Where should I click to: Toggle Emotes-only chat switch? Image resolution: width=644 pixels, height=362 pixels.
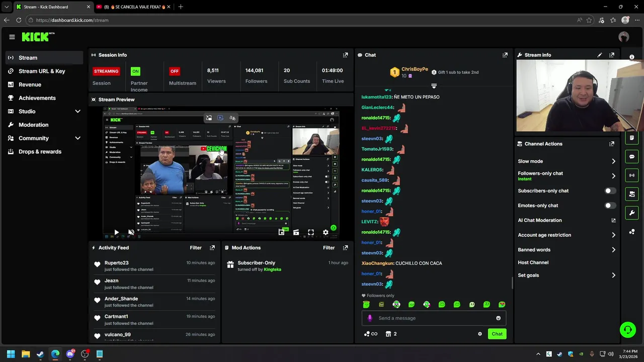tap(610, 206)
